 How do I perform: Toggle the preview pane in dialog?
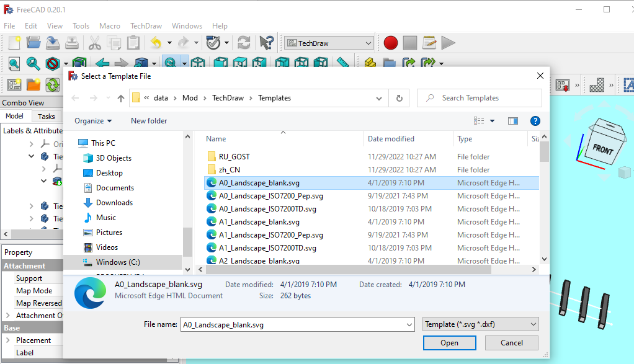pos(512,121)
